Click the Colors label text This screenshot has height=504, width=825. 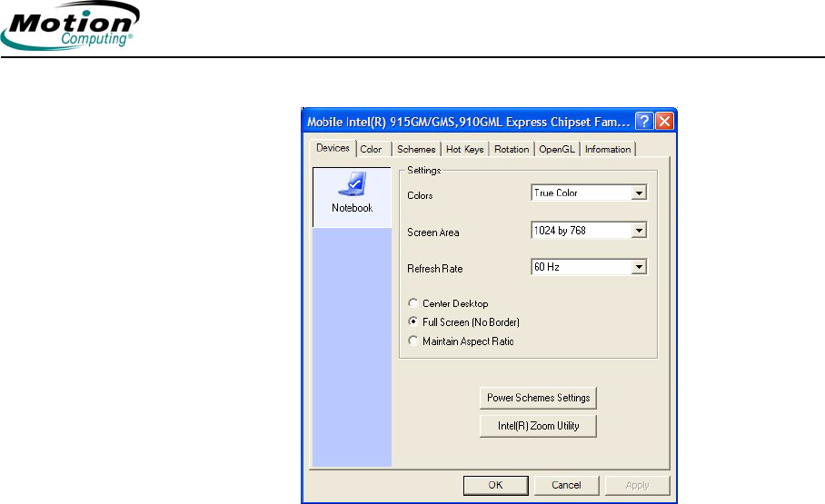point(420,195)
